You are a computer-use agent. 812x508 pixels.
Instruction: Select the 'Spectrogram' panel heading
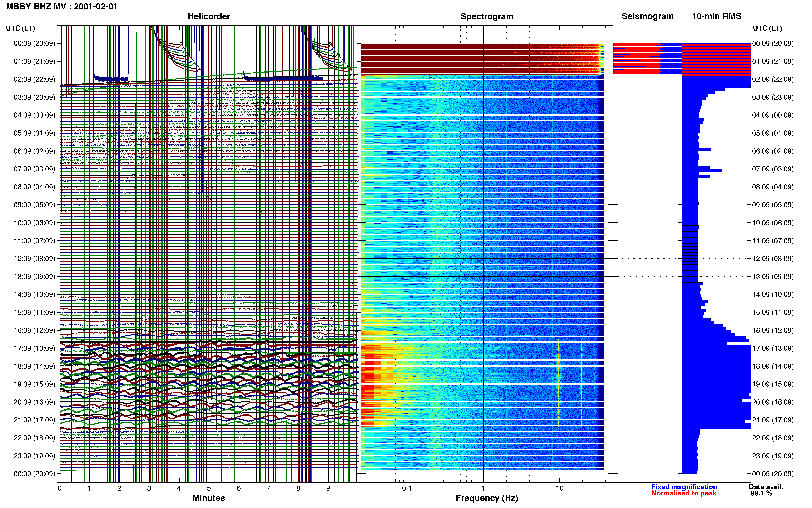coord(487,16)
